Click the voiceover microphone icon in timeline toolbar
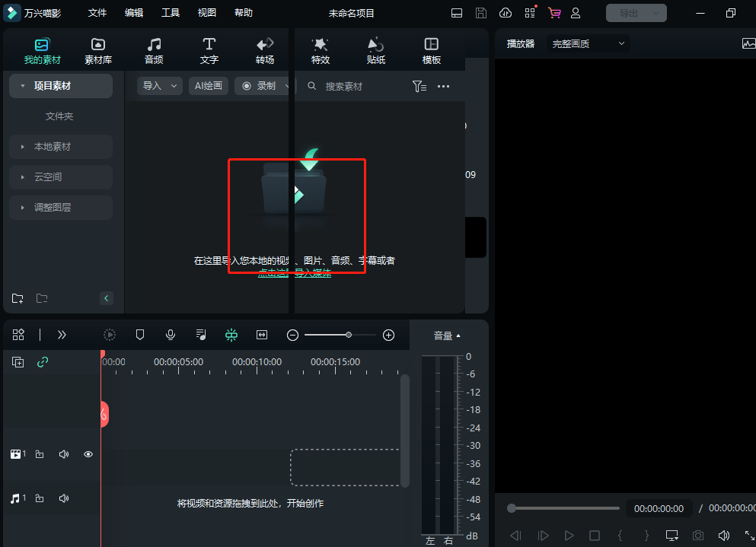This screenshot has width=756, height=547. [x=171, y=335]
